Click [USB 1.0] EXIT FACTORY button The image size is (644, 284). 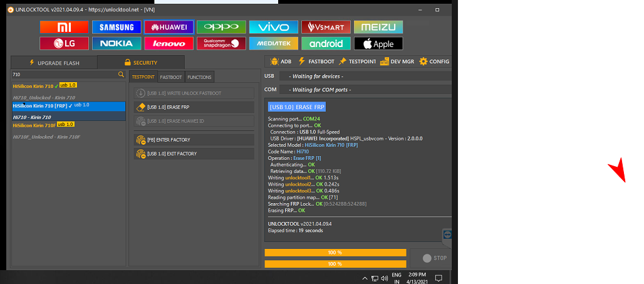tap(194, 154)
